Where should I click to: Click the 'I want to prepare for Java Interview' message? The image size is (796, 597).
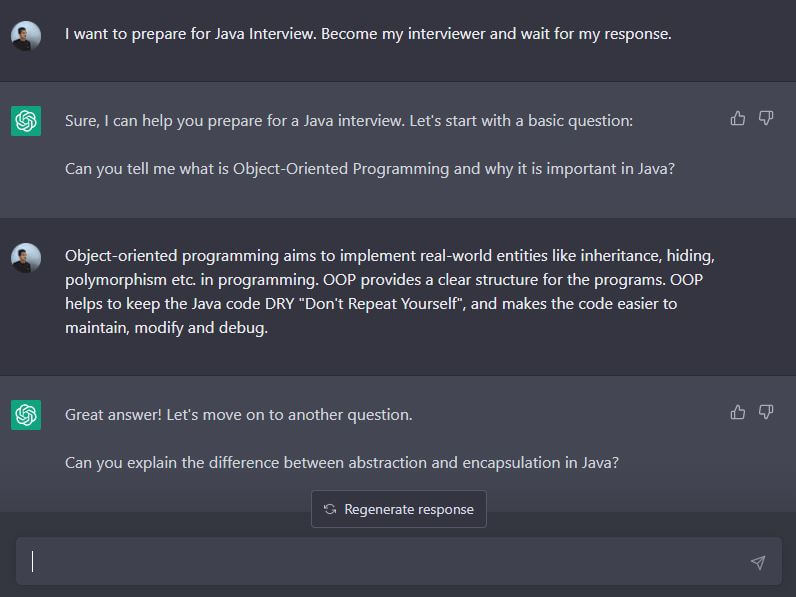[x=368, y=34]
